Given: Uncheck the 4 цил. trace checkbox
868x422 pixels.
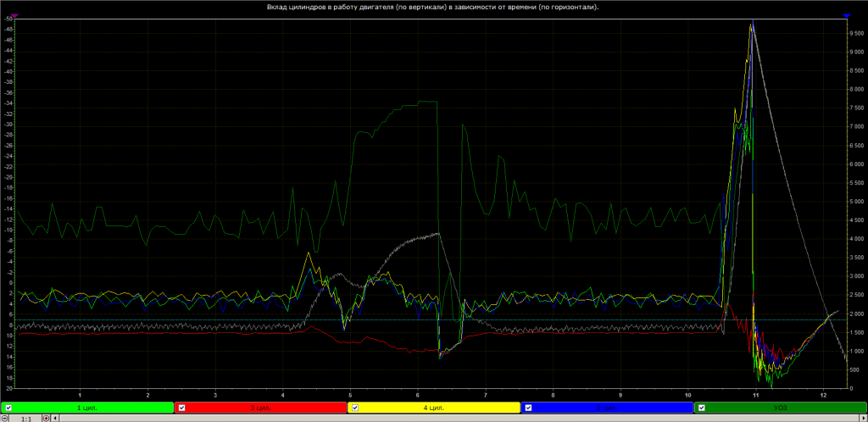Looking at the screenshot, I should click(355, 408).
